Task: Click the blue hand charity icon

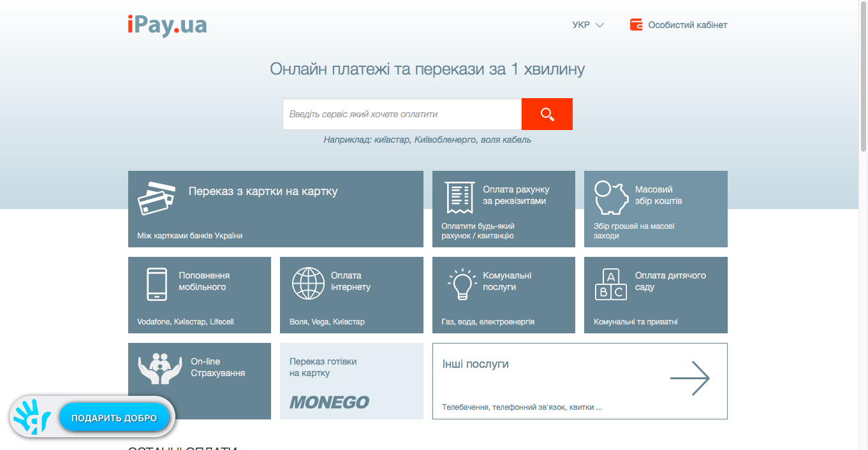Action: click(x=33, y=418)
